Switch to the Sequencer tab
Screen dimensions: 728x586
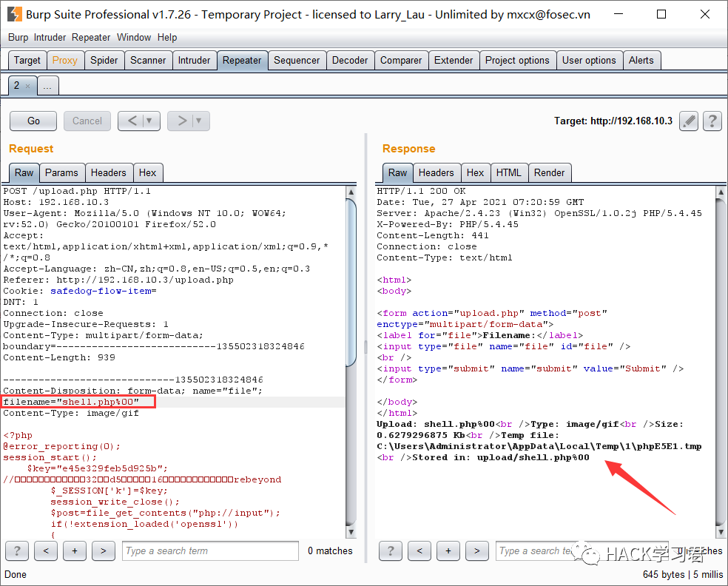coord(297,61)
